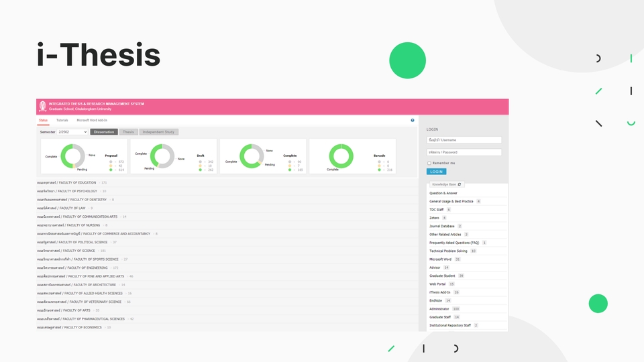Open the Faculty of Veterinary Science row
Viewport: 644px width, 362px height.
point(227,302)
